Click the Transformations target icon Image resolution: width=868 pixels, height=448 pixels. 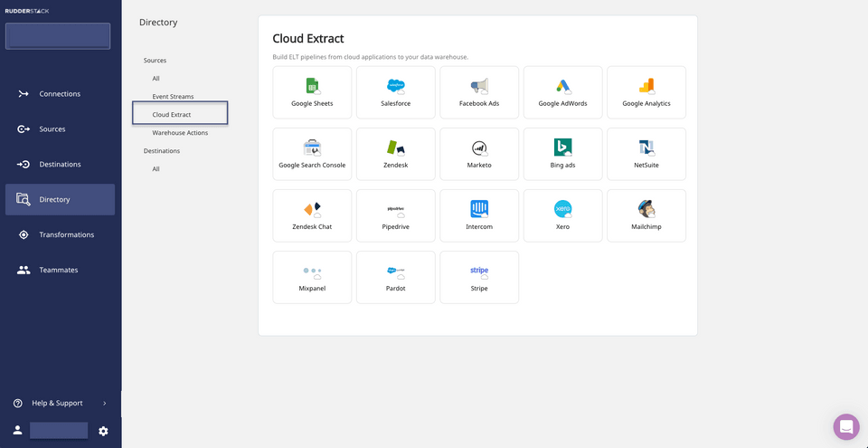pyautogui.click(x=24, y=234)
